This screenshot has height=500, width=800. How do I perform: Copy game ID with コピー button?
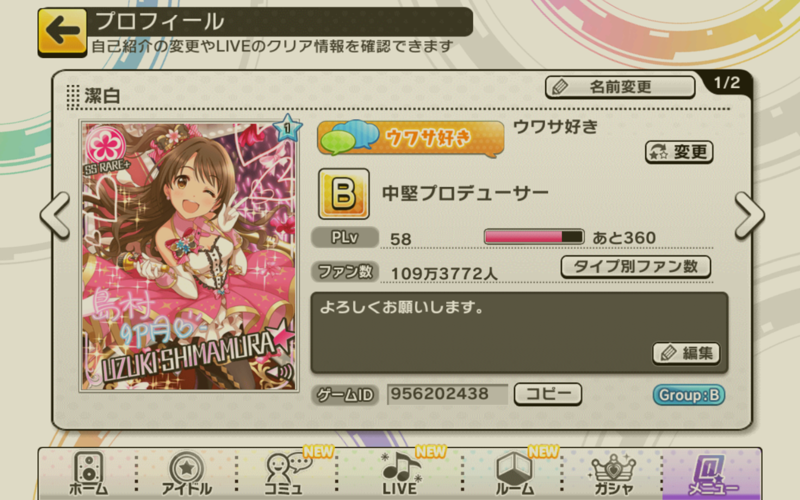pos(548,394)
